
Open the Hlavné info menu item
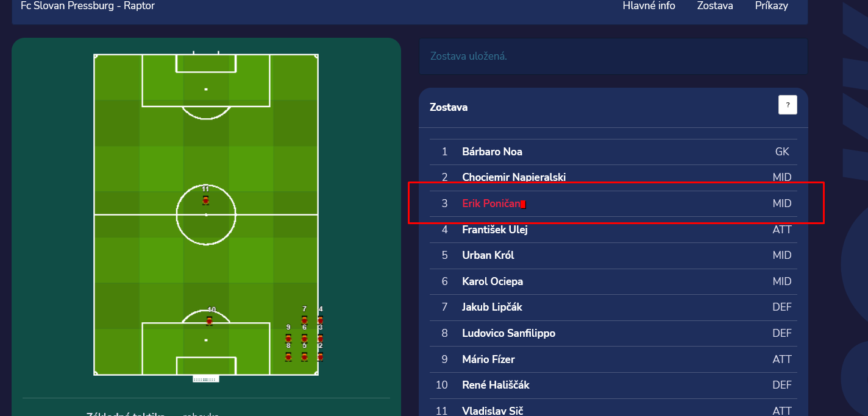(x=649, y=5)
